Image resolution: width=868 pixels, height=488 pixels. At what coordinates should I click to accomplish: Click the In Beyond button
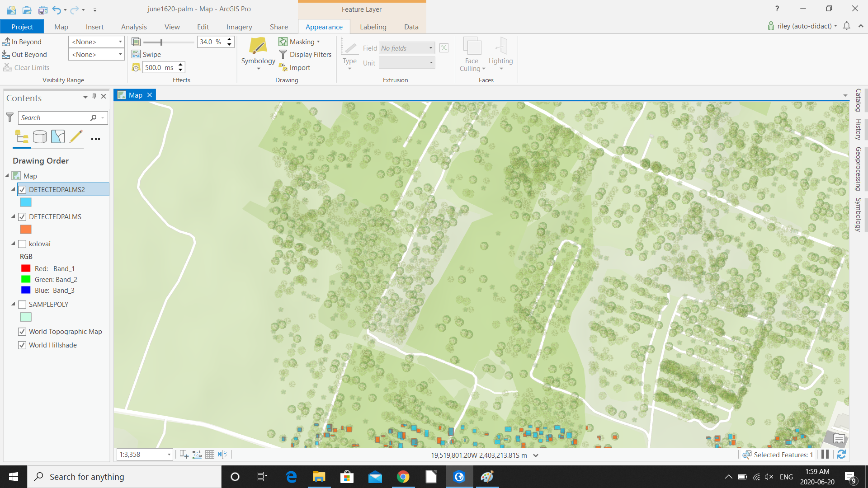[22, 42]
